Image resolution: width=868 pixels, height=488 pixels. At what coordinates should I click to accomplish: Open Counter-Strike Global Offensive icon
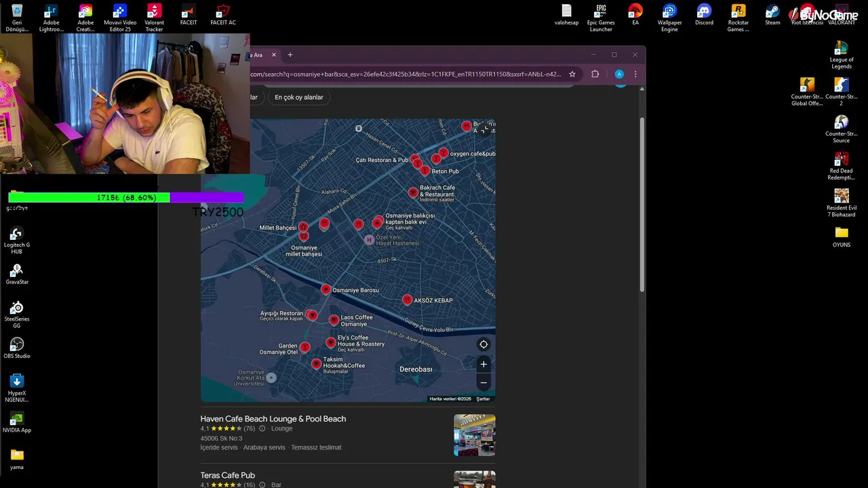[807, 91]
